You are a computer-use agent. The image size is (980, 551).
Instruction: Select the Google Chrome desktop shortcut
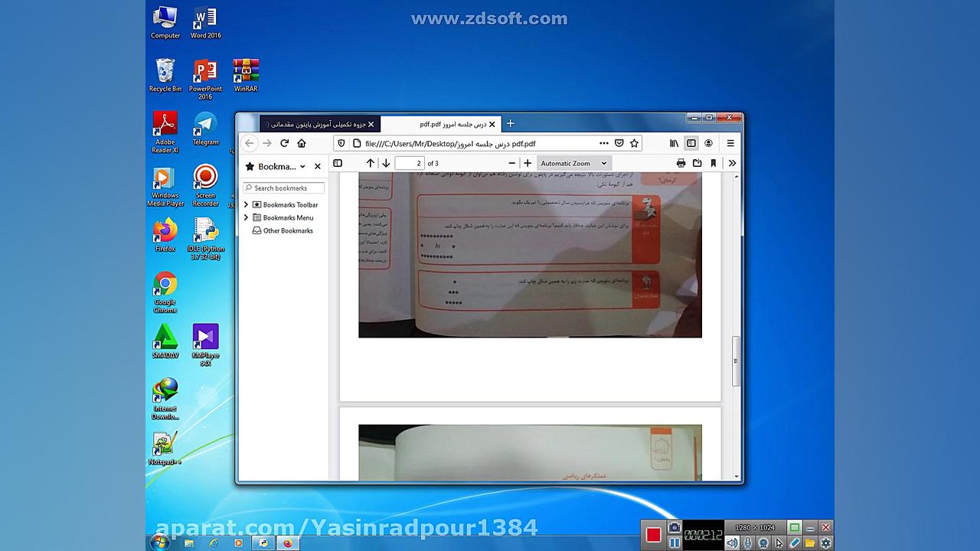[165, 292]
